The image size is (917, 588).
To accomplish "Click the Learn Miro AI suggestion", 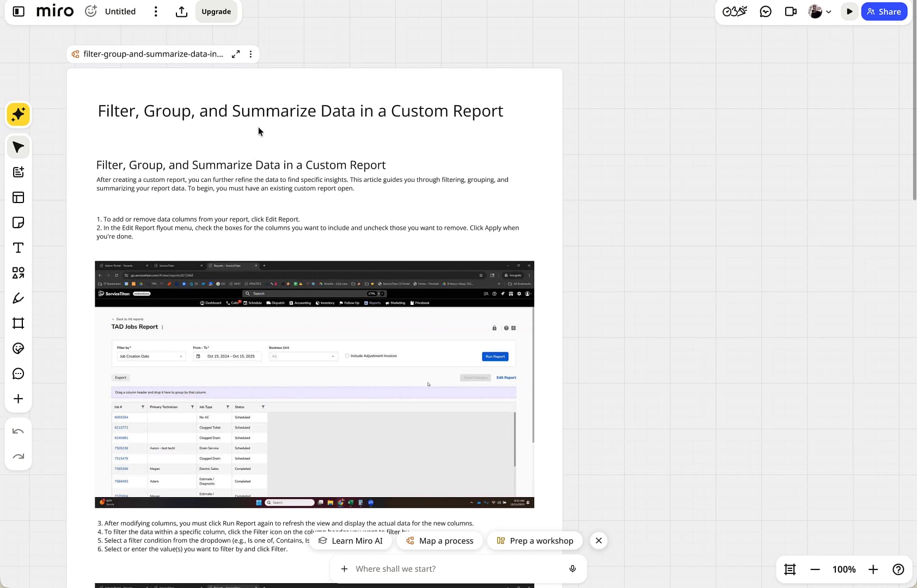I will pos(351,541).
